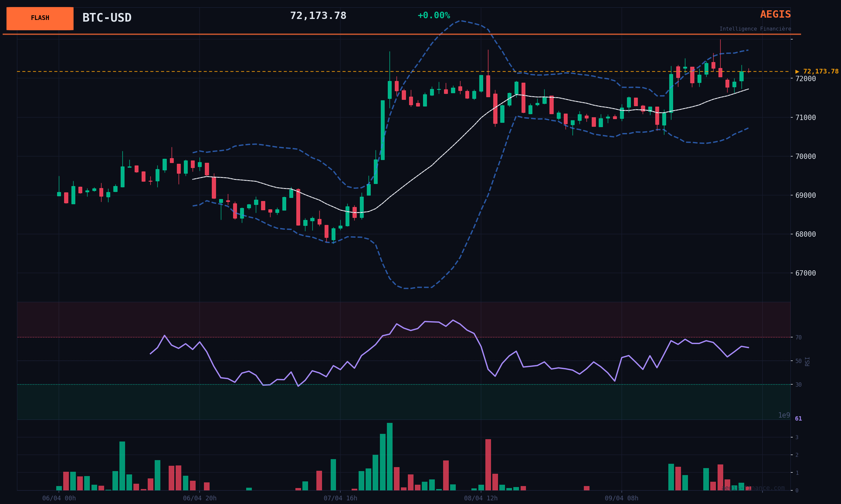Click the BTC-USD ticker title
The image size is (841, 504).
pyautogui.click(x=107, y=18)
